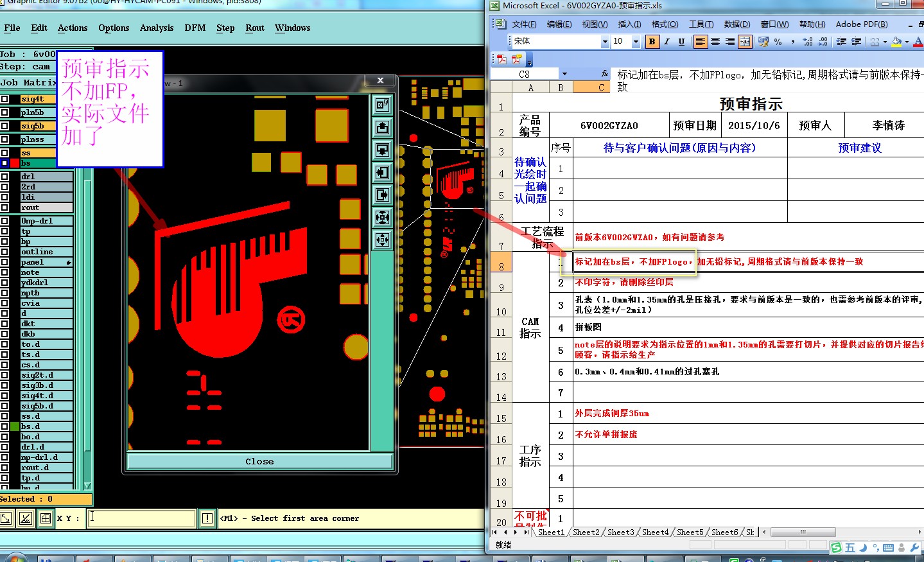Click the fill color paint bucket in Excel
This screenshot has width=924, height=562.
(x=896, y=42)
